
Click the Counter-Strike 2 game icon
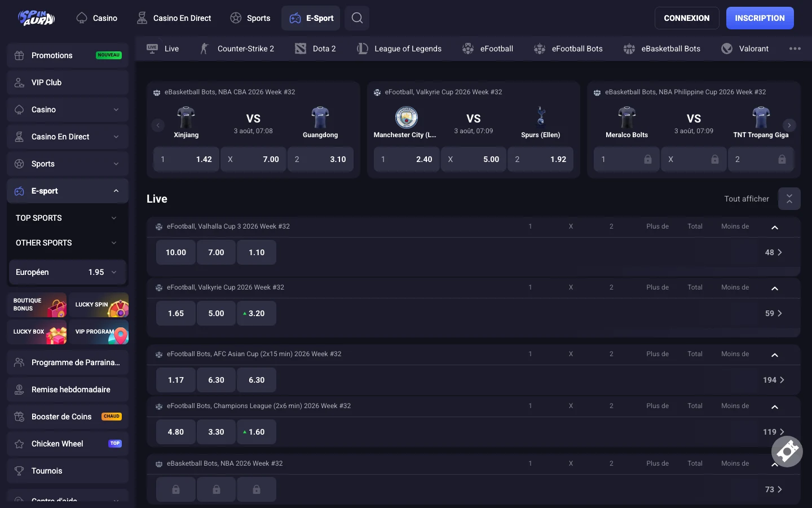pyautogui.click(x=204, y=49)
